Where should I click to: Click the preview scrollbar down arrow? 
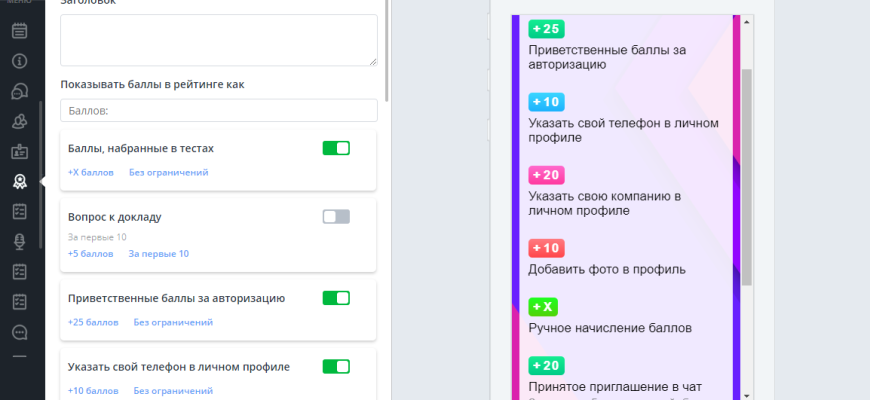[x=746, y=393]
